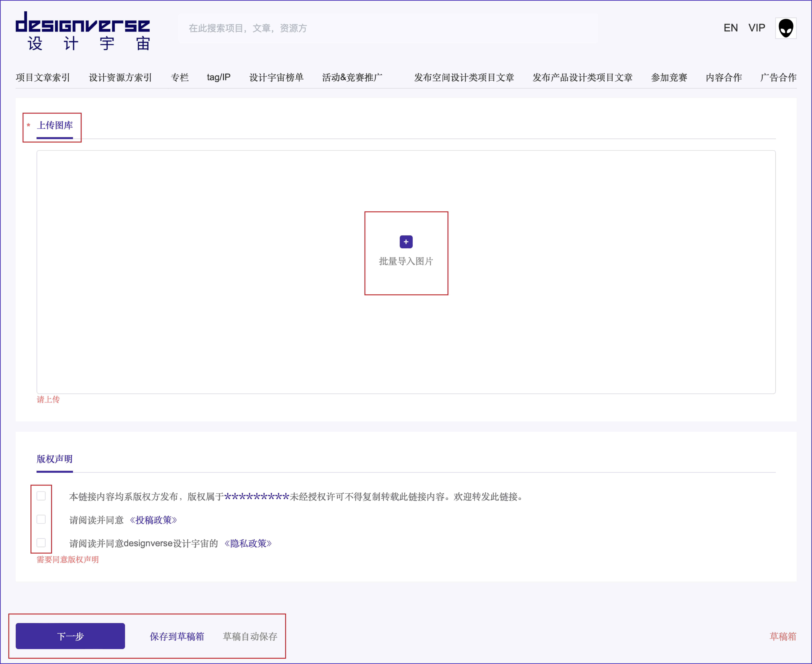Screen dimensions: 812x664
Task: Click the 请上传 error message
Action: coord(48,400)
